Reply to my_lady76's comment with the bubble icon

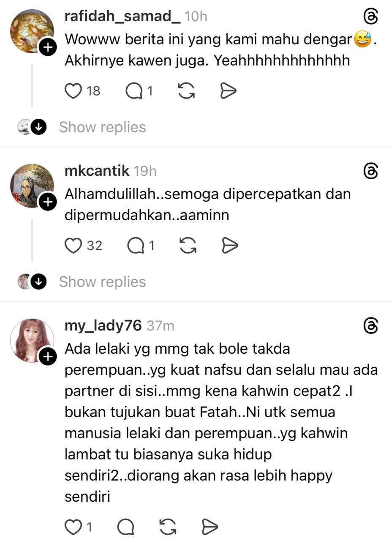tap(126, 527)
